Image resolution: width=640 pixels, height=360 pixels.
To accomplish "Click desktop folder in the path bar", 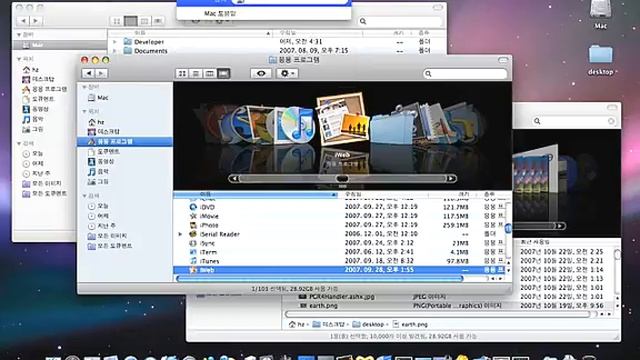I will [368, 324].
